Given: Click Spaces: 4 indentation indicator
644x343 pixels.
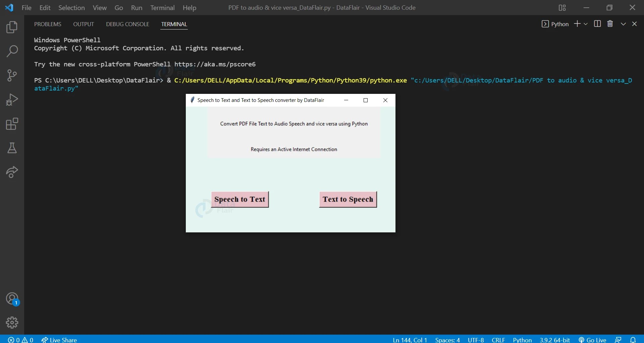Looking at the screenshot, I should pyautogui.click(x=447, y=340).
